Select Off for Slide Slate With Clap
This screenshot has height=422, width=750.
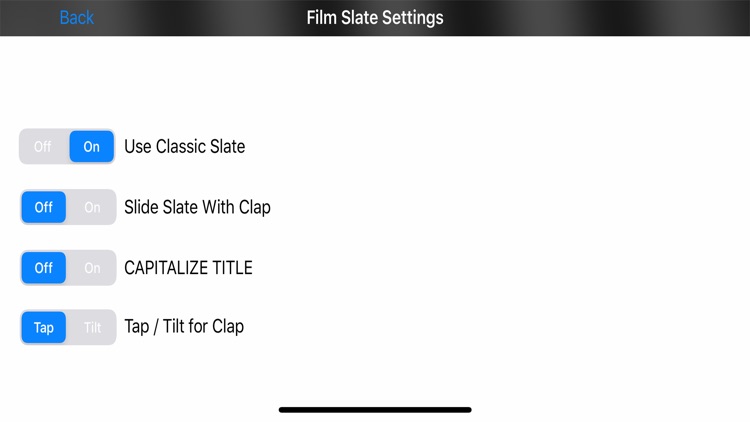coord(44,208)
